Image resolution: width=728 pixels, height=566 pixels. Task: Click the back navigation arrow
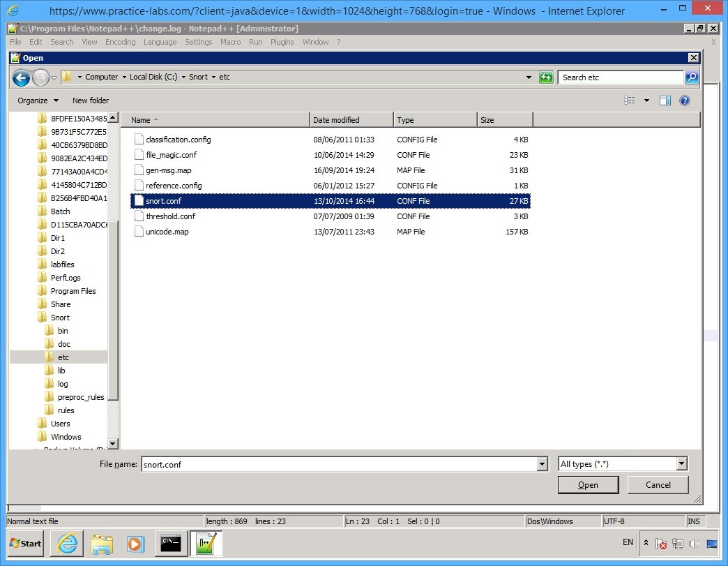(x=21, y=77)
